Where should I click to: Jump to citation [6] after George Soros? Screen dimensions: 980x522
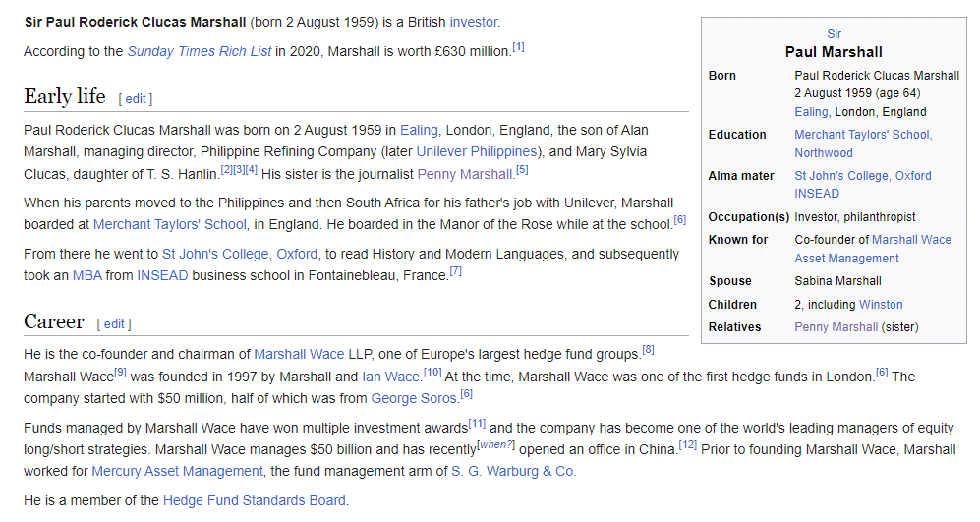point(466,394)
